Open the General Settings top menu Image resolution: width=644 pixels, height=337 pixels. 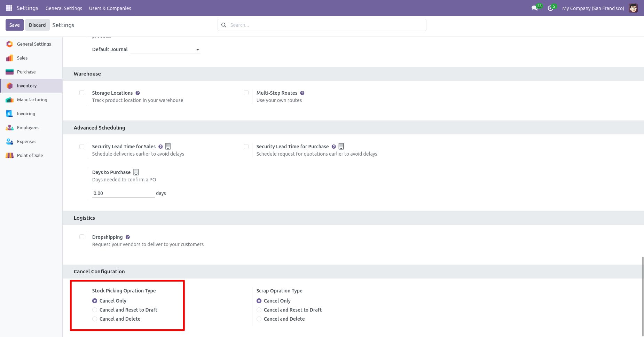point(64,8)
